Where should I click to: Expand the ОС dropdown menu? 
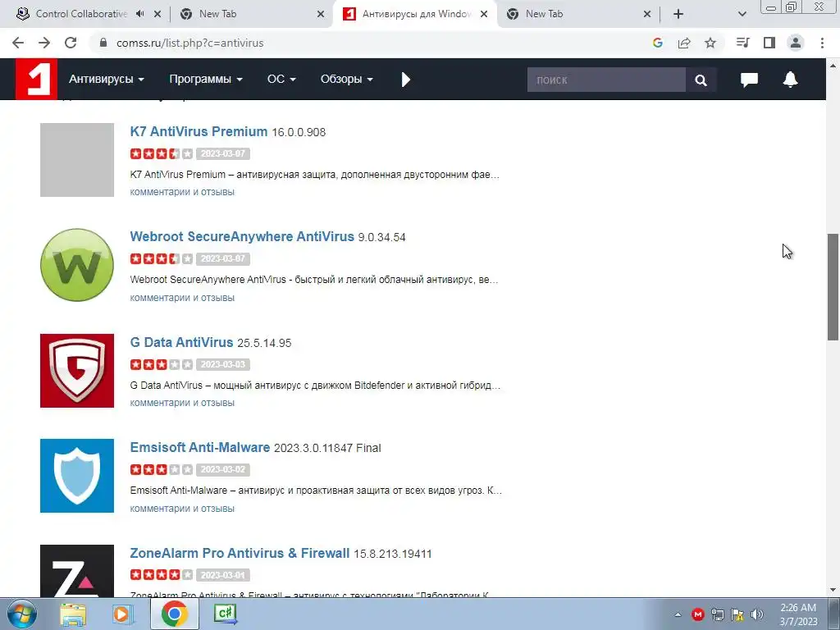281,80
